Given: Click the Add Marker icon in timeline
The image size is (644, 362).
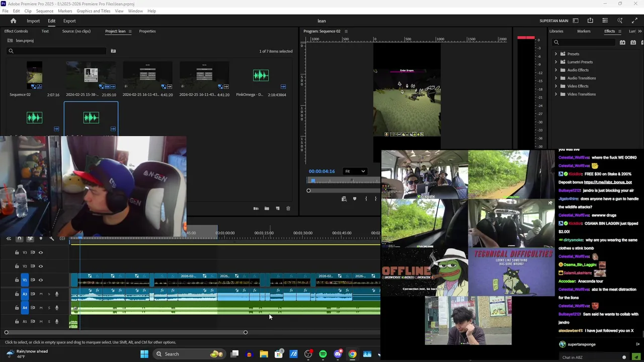Looking at the screenshot, I should (x=41, y=238).
